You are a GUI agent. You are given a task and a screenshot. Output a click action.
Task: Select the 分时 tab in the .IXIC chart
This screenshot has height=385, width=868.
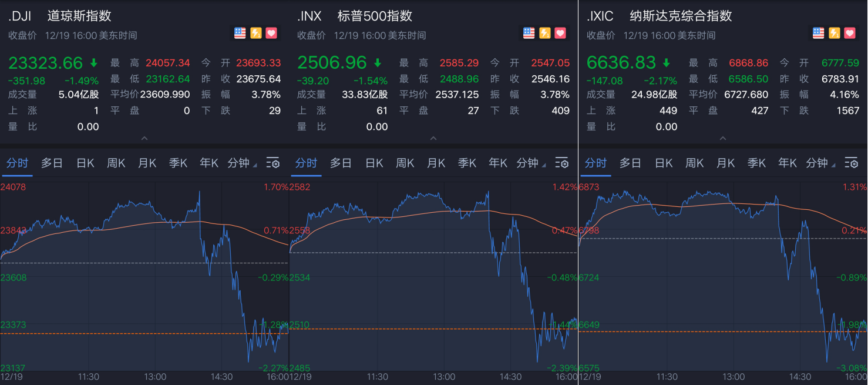(x=596, y=163)
